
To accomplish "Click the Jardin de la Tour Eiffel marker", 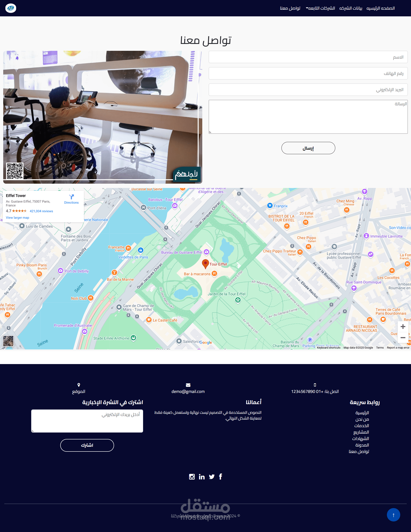I will [238, 300].
